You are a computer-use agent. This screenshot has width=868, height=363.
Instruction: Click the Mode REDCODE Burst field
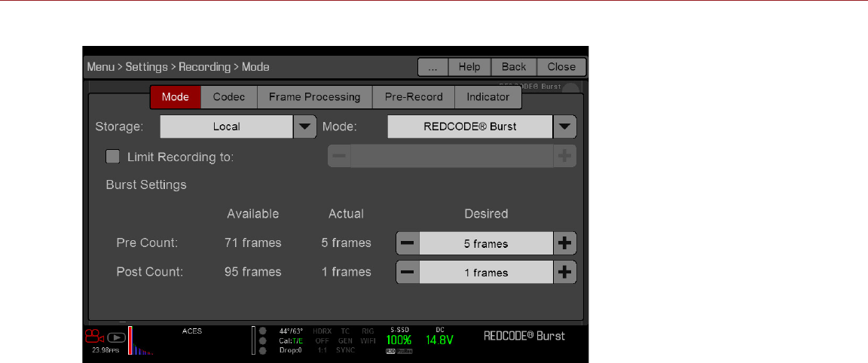coord(470,127)
